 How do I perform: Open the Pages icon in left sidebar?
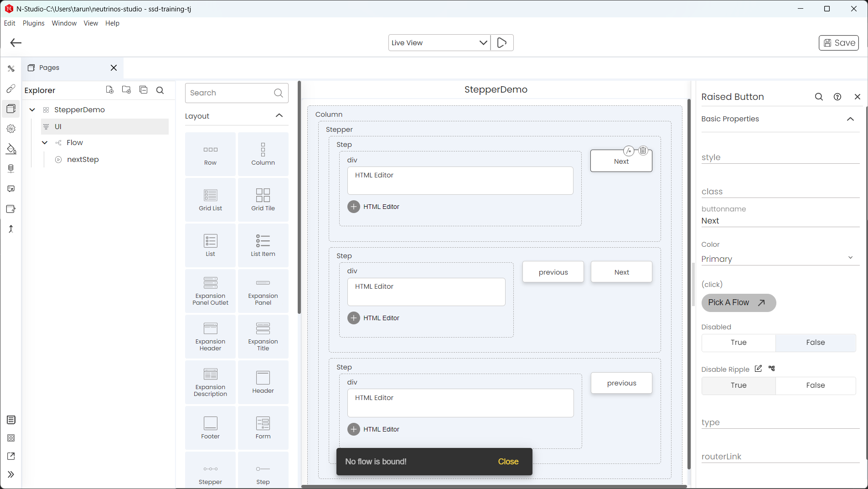coord(11,109)
